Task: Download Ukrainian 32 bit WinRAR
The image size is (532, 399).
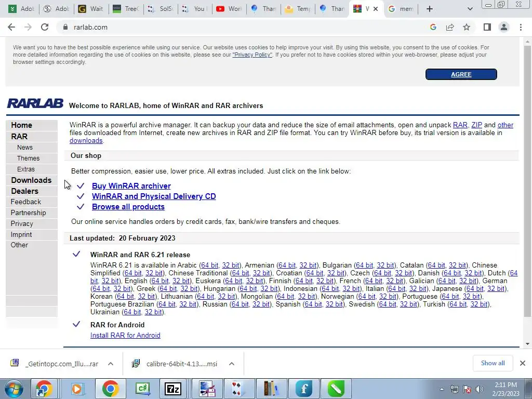Action: pyautogui.click(x=153, y=312)
